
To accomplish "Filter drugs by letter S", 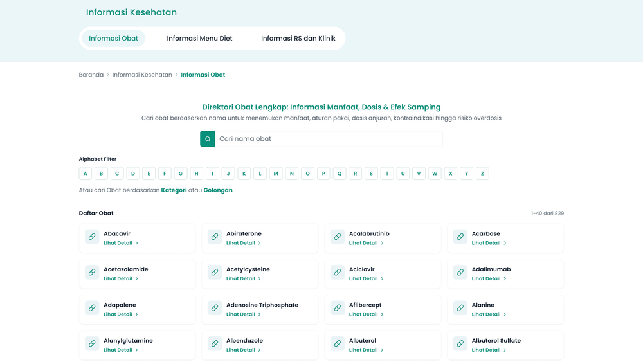I will coord(371,174).
